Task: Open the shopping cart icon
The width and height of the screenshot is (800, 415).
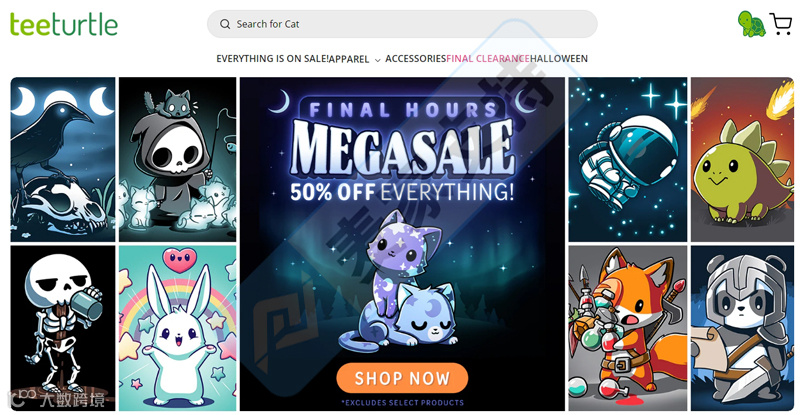Action: click(x=781, y=24)
